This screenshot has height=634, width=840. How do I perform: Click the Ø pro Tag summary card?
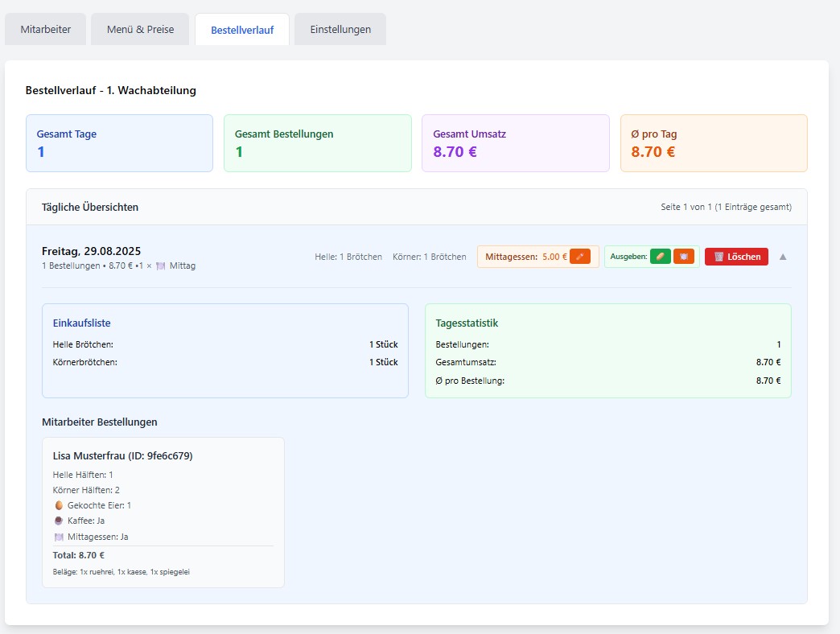[713, 143]
